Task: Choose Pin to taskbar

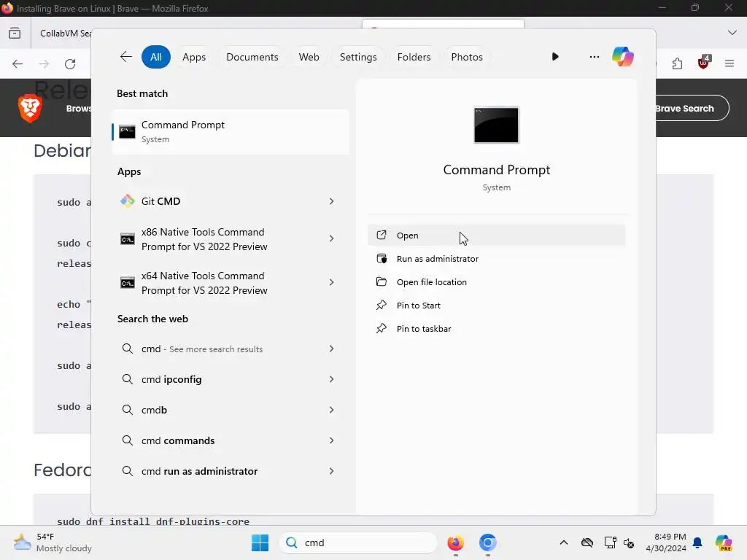Action: (x=496, y=329)
